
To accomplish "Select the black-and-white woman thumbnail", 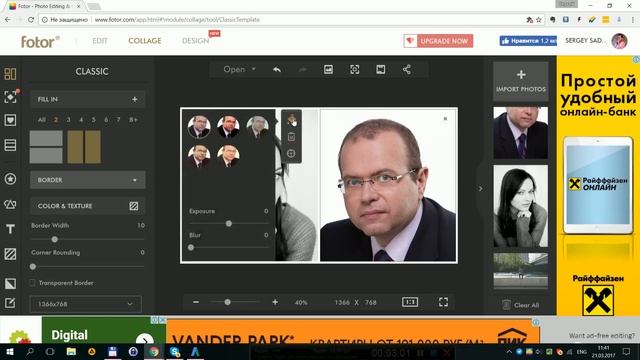I will [521, 206].
